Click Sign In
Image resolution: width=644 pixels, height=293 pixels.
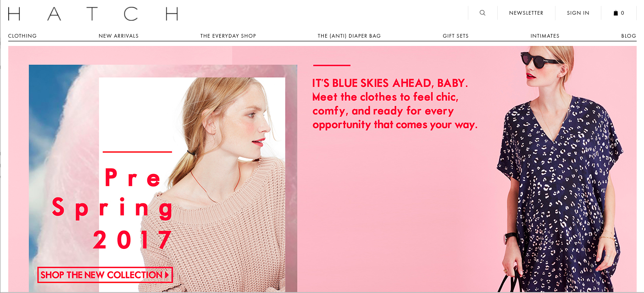578,13
